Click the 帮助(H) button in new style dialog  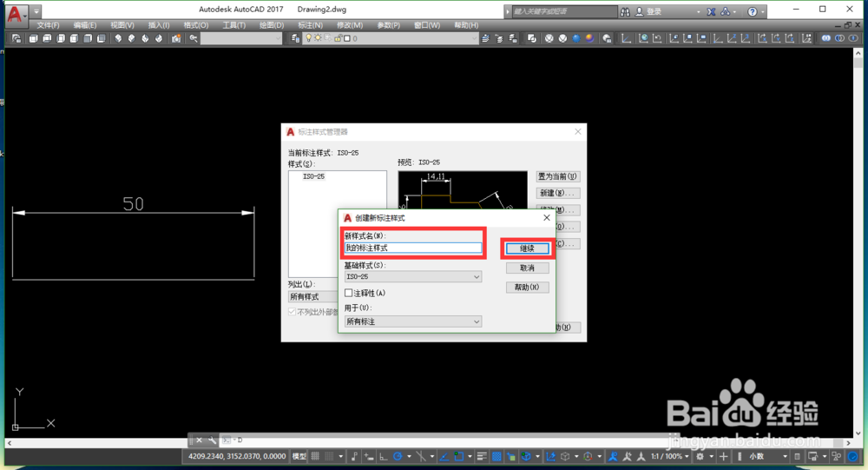(x=527, y=287)
